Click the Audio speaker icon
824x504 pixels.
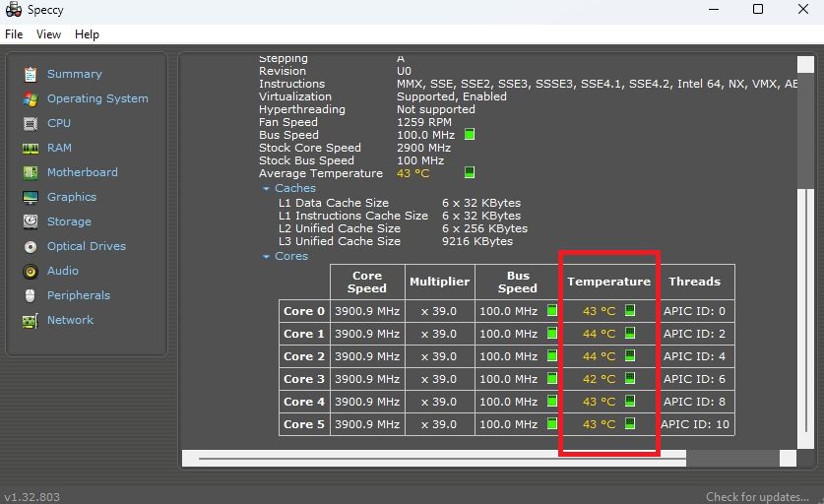point(31,271)
